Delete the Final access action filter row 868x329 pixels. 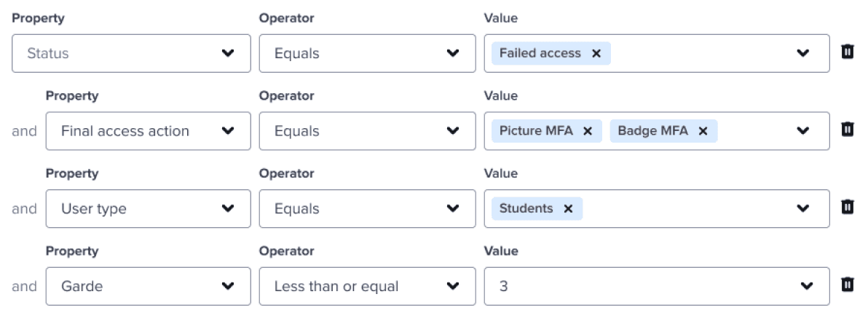tap(847, 130)
